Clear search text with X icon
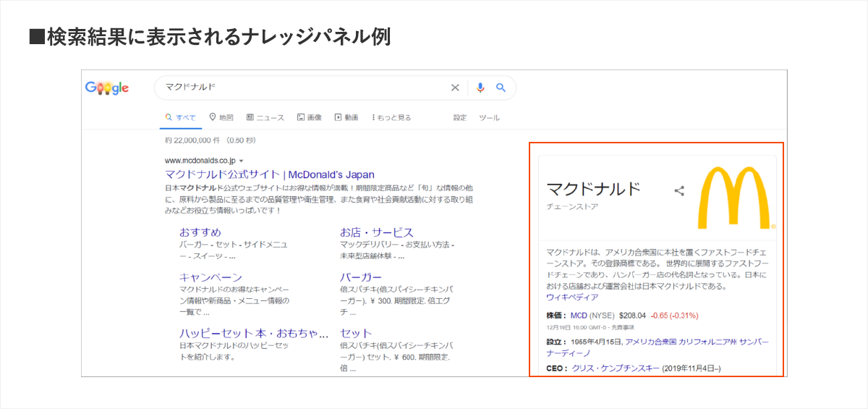868x409 pixels. point(455,88)
